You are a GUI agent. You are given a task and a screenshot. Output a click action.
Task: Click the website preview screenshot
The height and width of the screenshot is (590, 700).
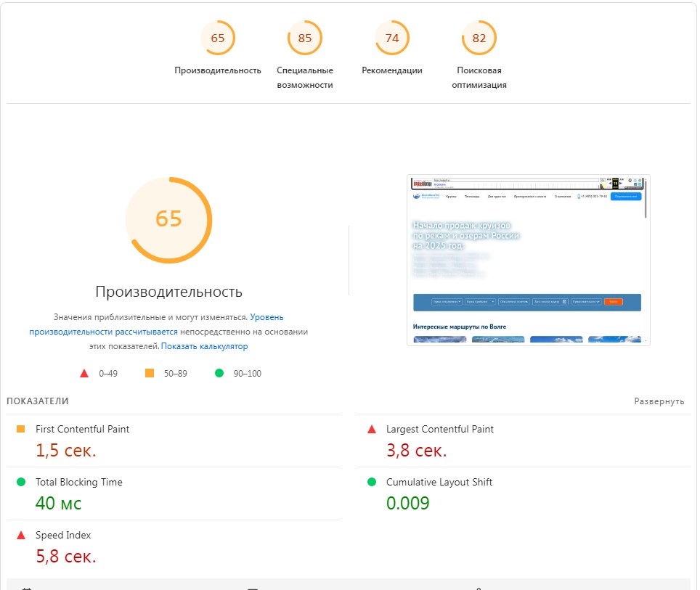click(x=528, y=259)
